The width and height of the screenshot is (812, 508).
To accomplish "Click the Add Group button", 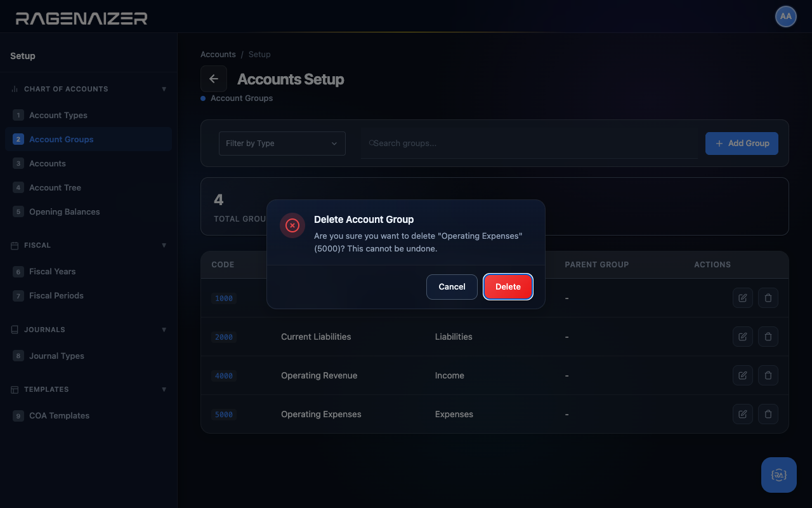I will [742, 144].
